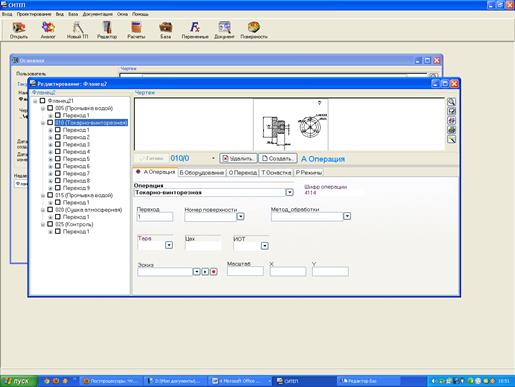Open the Переменные Fx tool
The width and height of the screenshot is (515, 387).
point(195,30)
